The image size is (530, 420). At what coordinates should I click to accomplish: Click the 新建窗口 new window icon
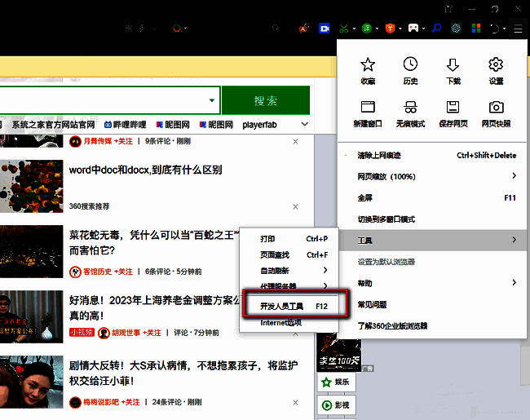click(x=368, y=107)
